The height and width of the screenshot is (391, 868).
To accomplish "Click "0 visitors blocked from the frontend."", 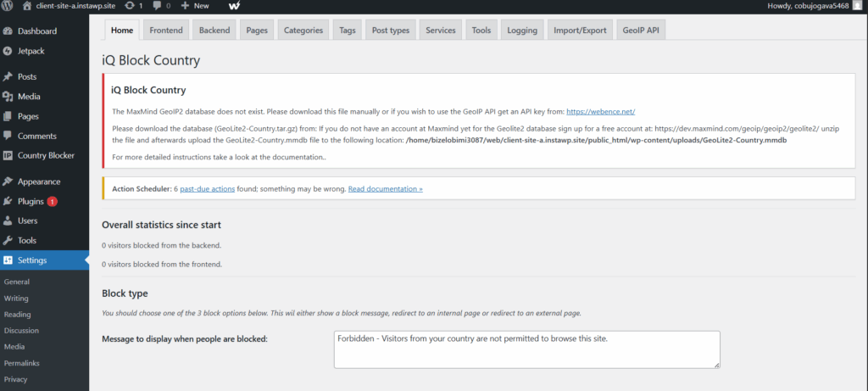I will tap(162, 264).
